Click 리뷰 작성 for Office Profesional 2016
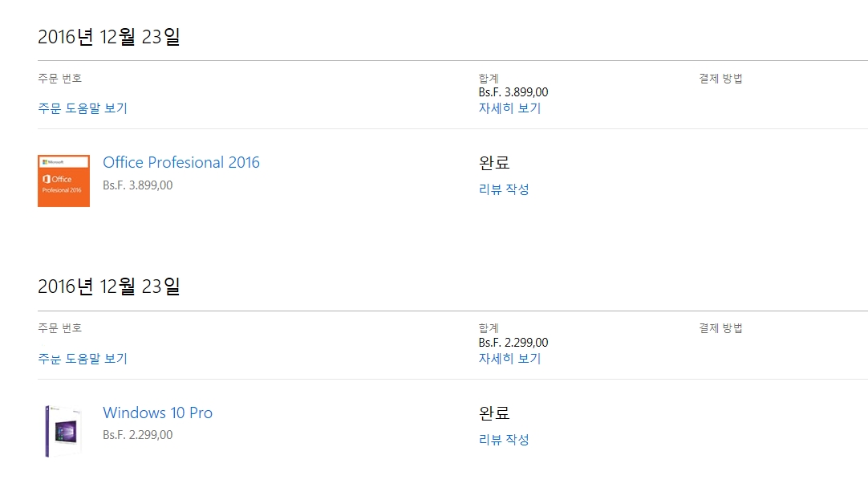 [504, 190]
